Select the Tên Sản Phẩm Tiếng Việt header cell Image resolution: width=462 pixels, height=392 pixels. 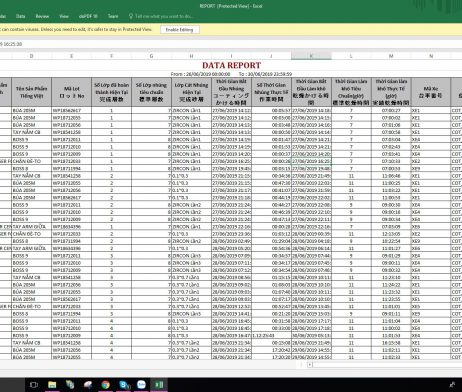click(x=32, y=92)
